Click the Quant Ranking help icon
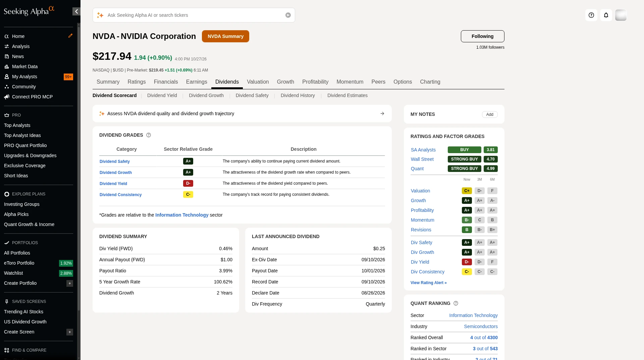Image resolution: width=644 pixels, height=360 pixels. [456, 303]
